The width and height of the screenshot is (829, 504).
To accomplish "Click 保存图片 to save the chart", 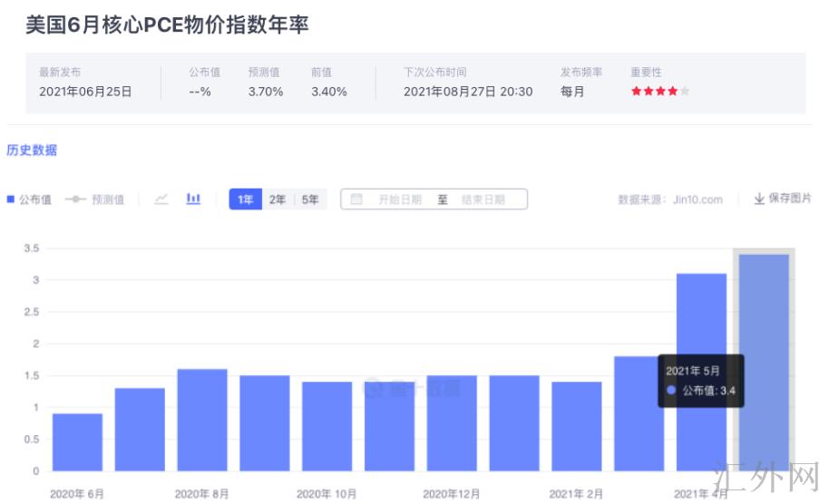I will coord(789,199).
